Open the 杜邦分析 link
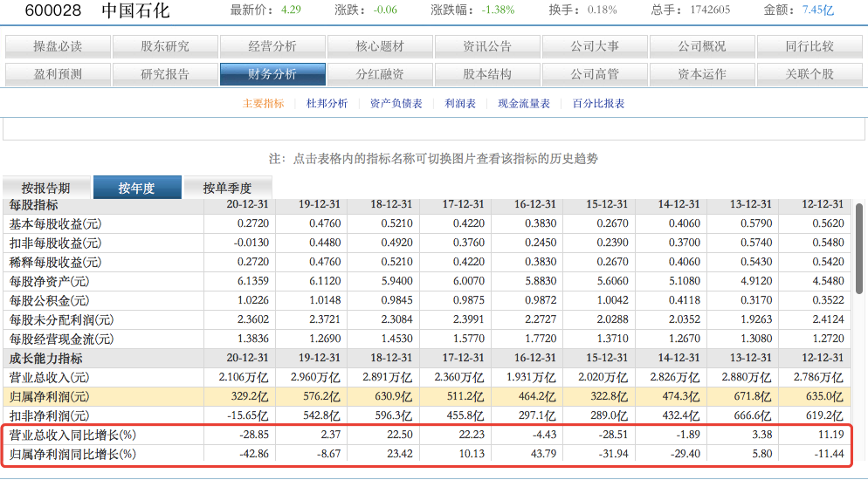Screen dimensions: 868x480 click(x=327, y=103)
